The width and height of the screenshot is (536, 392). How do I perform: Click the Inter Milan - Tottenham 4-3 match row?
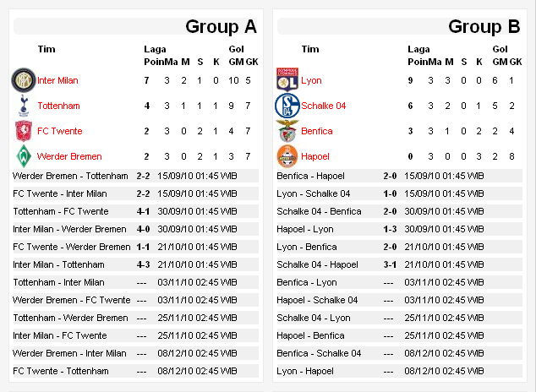tap(136, 264)
